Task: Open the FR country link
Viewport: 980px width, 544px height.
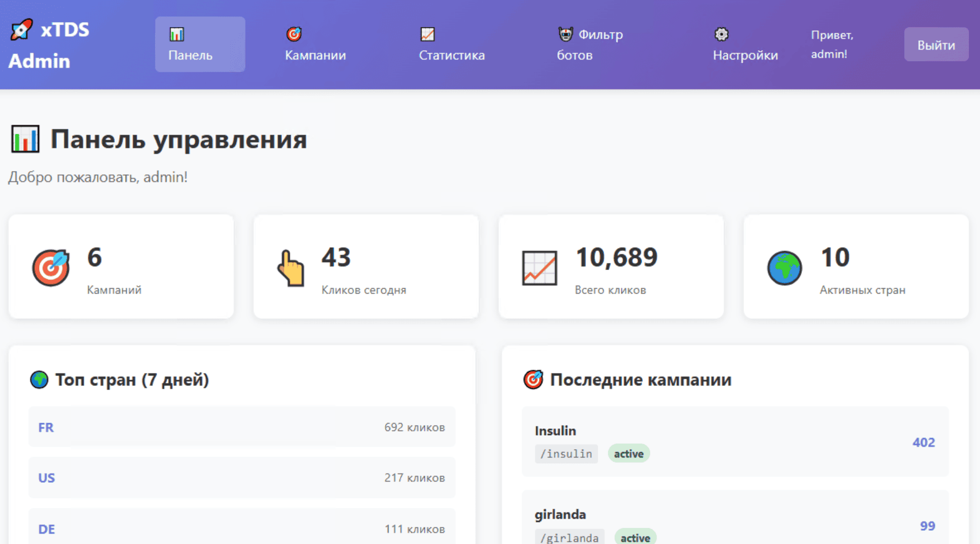Action: pos(46,427)
